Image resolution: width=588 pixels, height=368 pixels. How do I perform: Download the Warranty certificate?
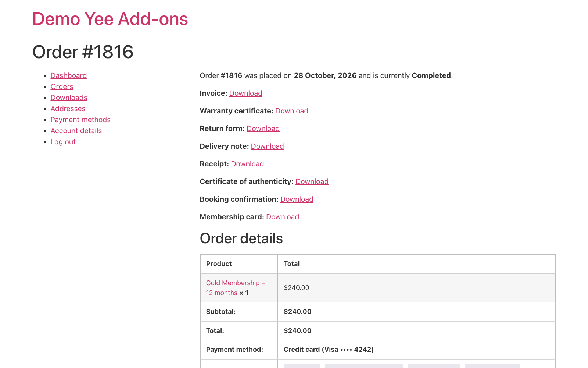[292, 111]
